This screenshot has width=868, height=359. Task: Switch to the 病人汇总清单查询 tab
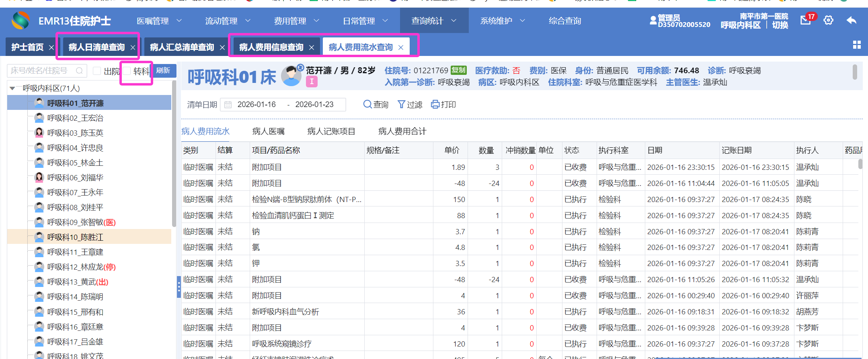tap(182, 47)
